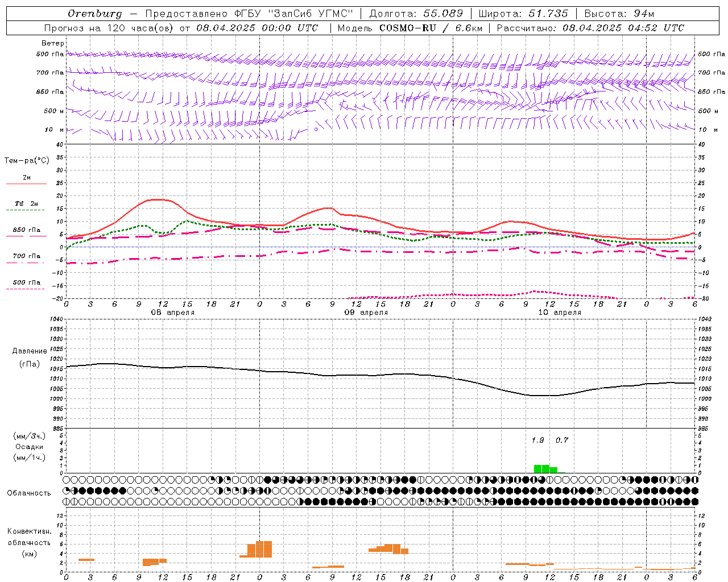Click the "Давление" pressure panel label
Image resolution: width=728 pixels, height=582 pixels.
pos(30,351)
